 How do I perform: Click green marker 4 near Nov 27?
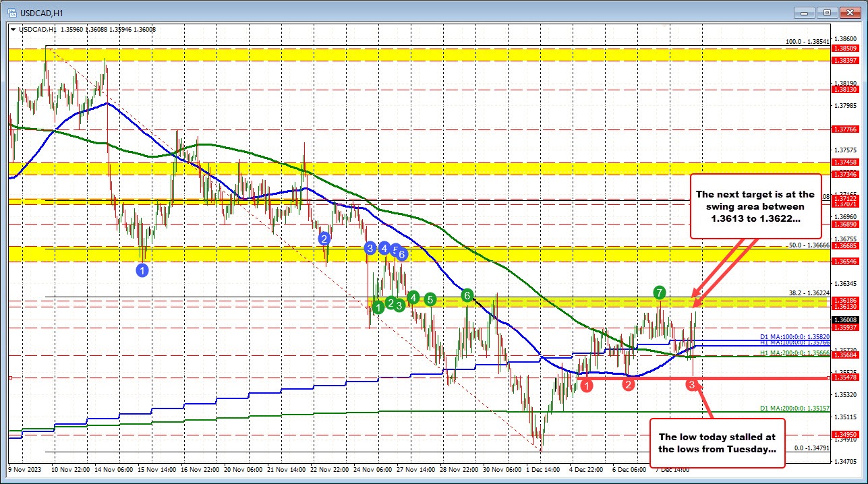coord(413,297)
